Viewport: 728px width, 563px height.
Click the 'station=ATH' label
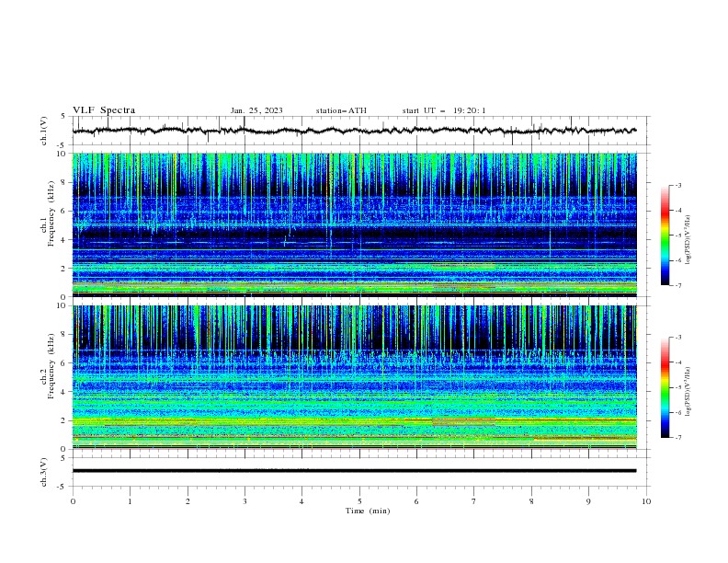click(341, 110)
